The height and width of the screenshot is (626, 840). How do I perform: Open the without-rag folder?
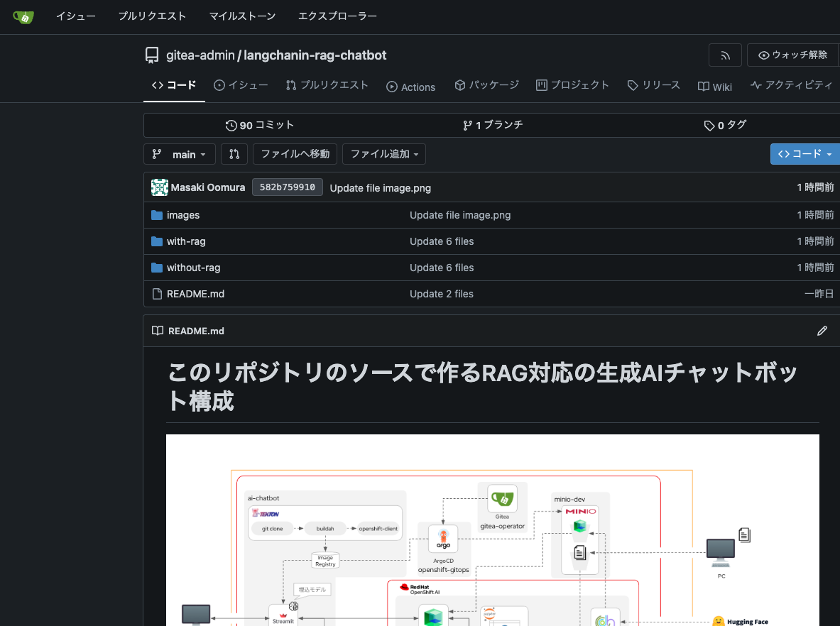coord(193,268)
